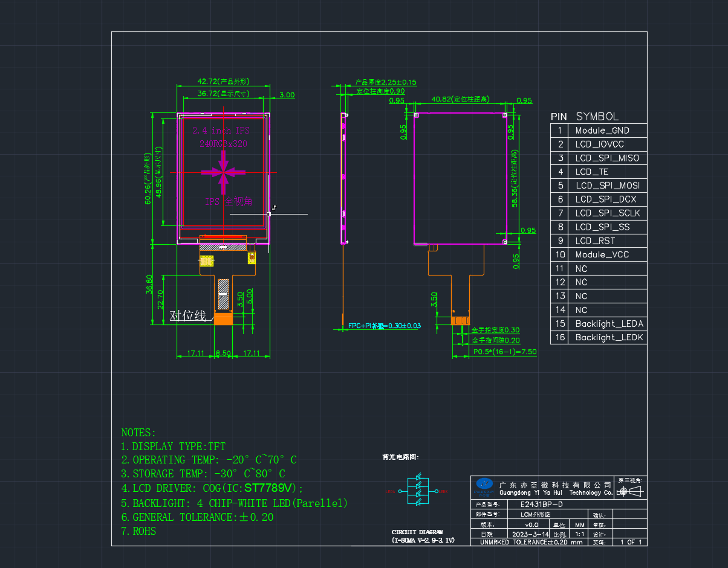Image resolution: width=728 pixels, height=568 pixels.
Task: Select the "7.ROHS" note line
Action: pos(138,531)
